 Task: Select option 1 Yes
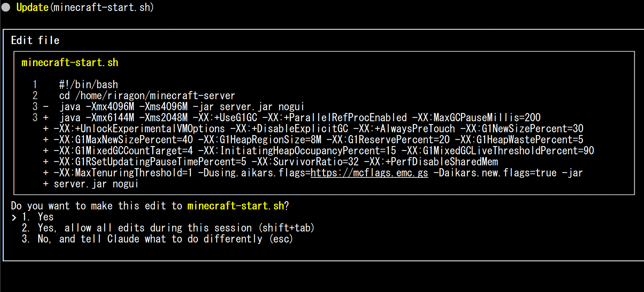click(45, 217)
